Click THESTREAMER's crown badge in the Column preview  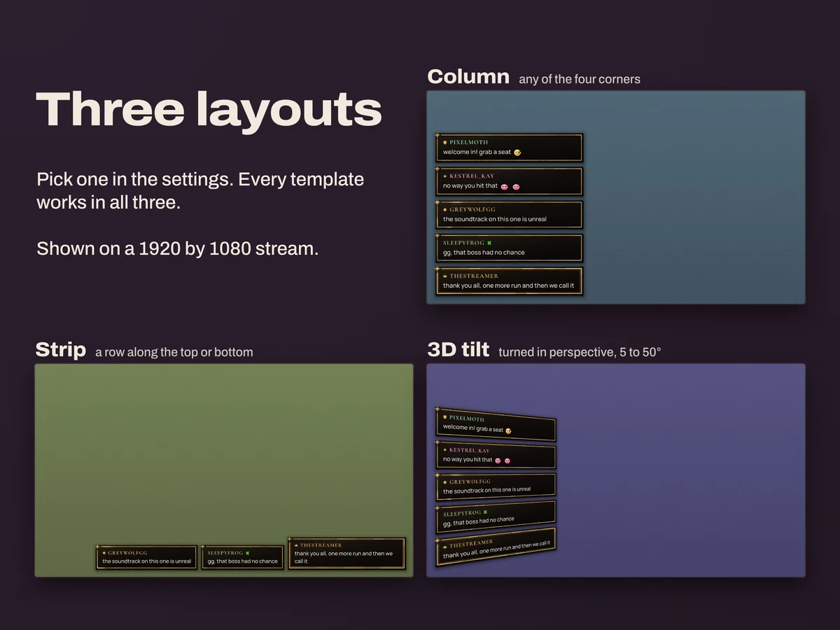[x=445, y=276]
